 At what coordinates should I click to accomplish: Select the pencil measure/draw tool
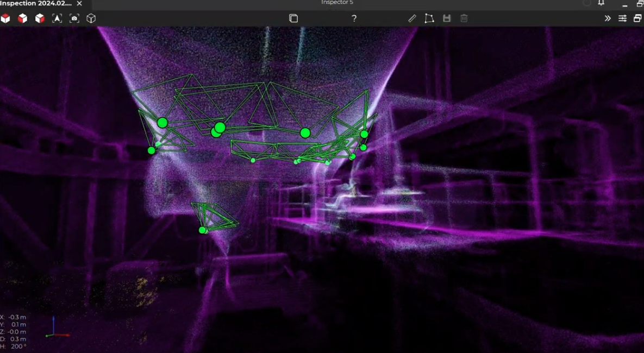click(412, 18)
